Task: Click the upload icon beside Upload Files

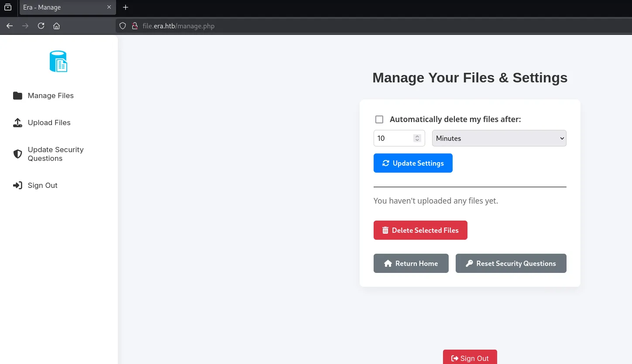Action: click(17, 123)
